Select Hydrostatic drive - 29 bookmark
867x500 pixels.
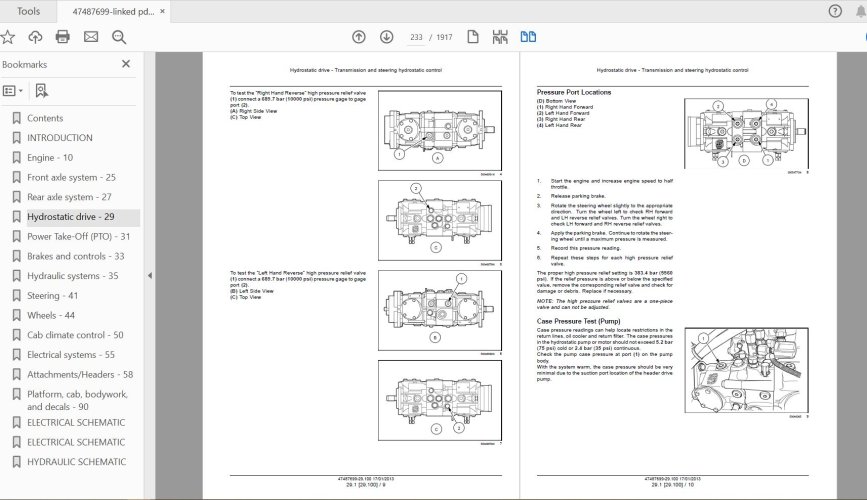[71, 217]
